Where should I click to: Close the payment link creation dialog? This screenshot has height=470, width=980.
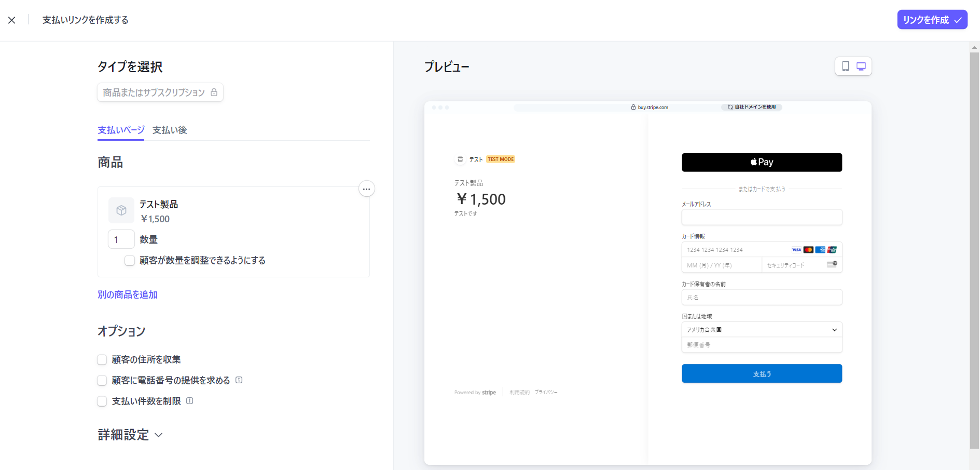click(x=12, y=20)
